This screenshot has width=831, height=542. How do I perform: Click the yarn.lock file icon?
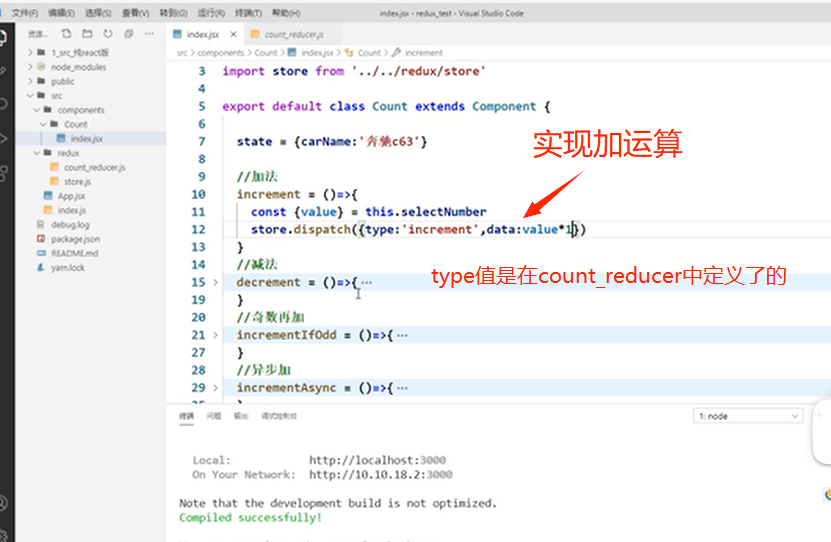pos(40,268)
